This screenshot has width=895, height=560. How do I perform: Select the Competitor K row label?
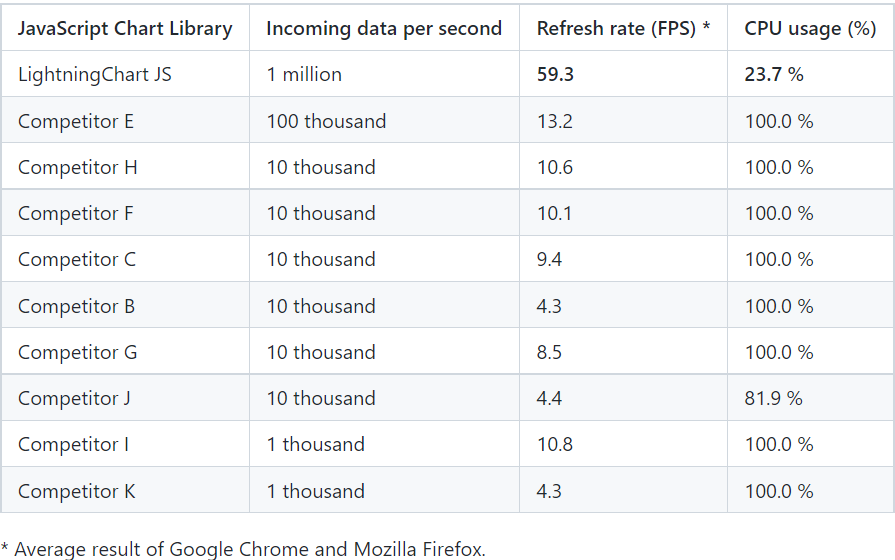76,491
